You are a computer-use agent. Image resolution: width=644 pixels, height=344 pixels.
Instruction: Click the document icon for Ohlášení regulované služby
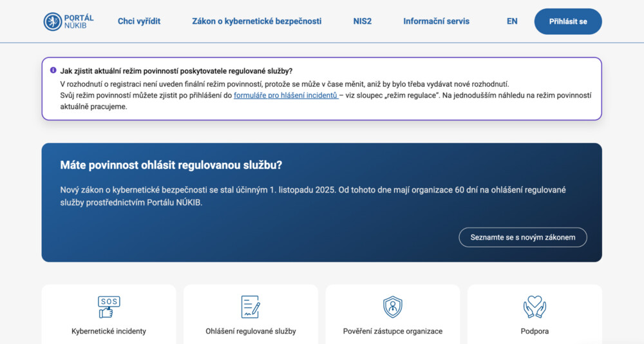click(x=251, y=307)
